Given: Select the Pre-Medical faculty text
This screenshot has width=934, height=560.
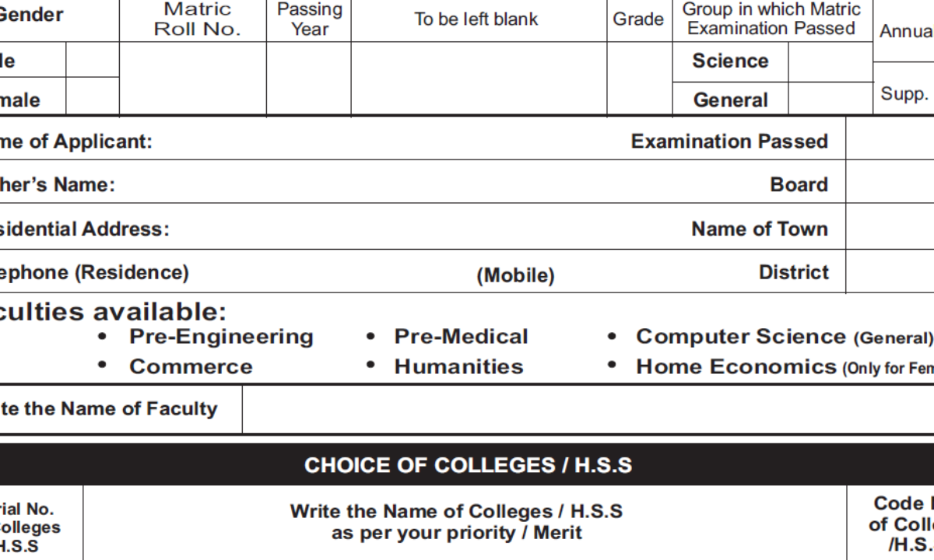Looking at the screenshot, I should [x=461, y=337].
